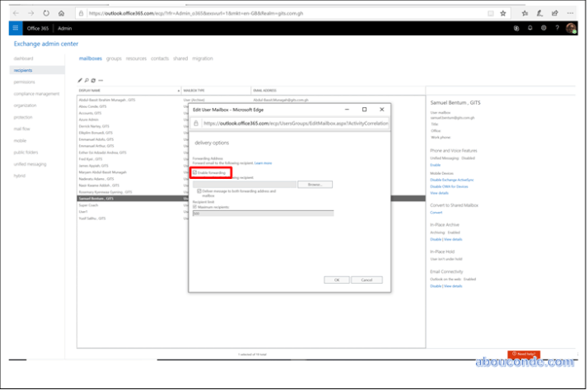Click the Maximum recipients number field
Viewport: 588px width, 390px height.
coord(262,212)
